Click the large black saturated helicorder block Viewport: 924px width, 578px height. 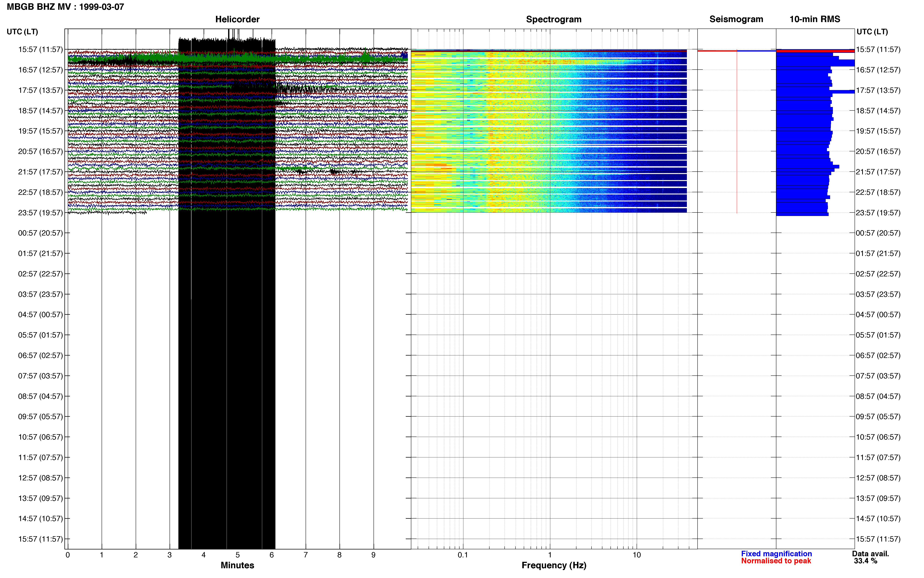(x=227, y=293)
